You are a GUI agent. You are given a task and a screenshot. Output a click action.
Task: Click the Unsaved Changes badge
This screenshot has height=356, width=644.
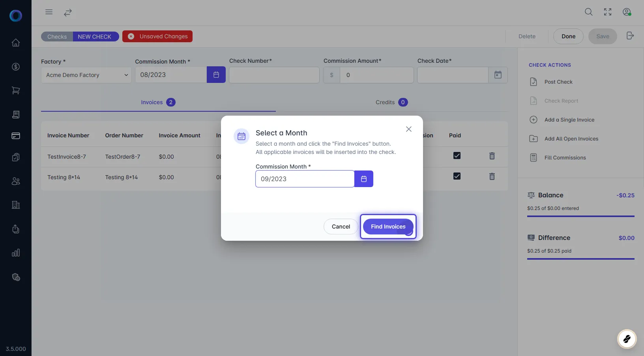pyautogui.click(x=157, y=36)
